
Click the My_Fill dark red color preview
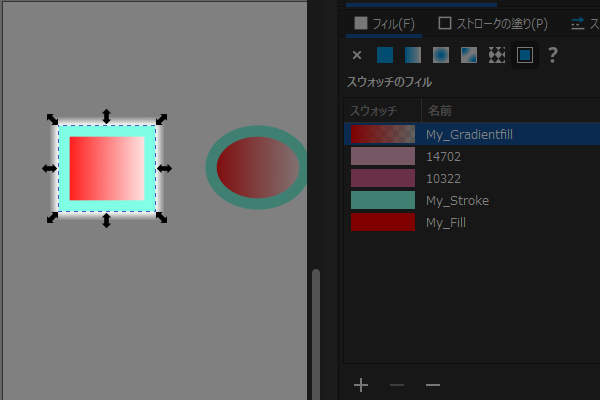pyautogui.click(x=383, y=223)
